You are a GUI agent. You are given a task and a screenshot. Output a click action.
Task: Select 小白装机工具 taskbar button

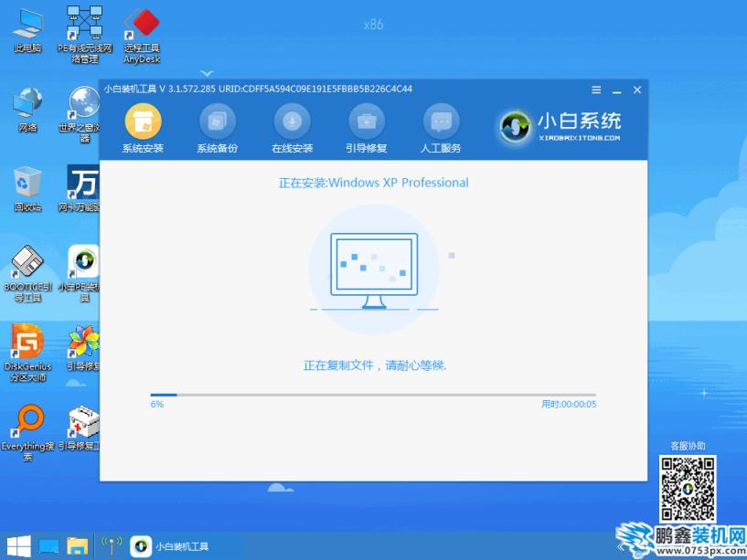pos(171,546)
